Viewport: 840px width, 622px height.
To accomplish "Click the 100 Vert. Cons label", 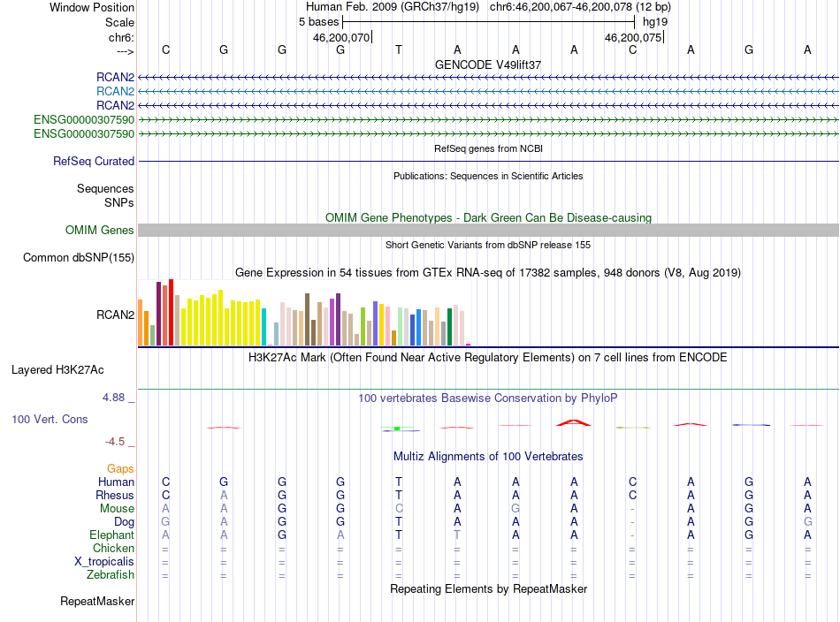I will point(50,419).
